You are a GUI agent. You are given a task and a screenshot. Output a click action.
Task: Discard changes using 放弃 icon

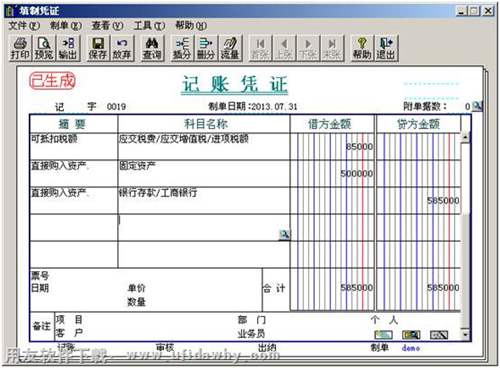pos(122,49)
